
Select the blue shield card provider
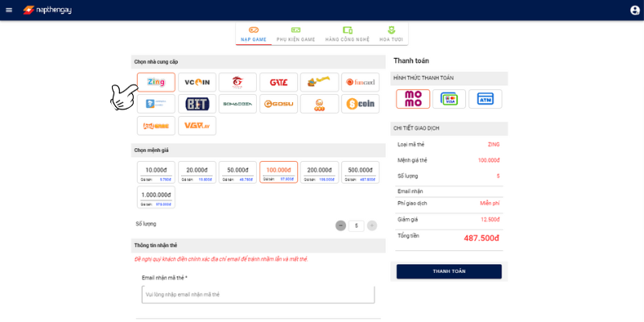tap(156, 104)
